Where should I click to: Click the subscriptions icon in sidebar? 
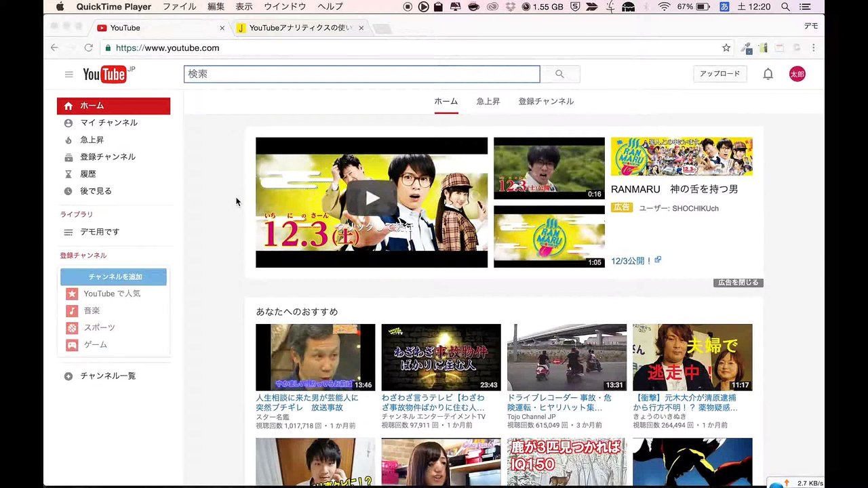pyautogui.click(x=68, y=157)
